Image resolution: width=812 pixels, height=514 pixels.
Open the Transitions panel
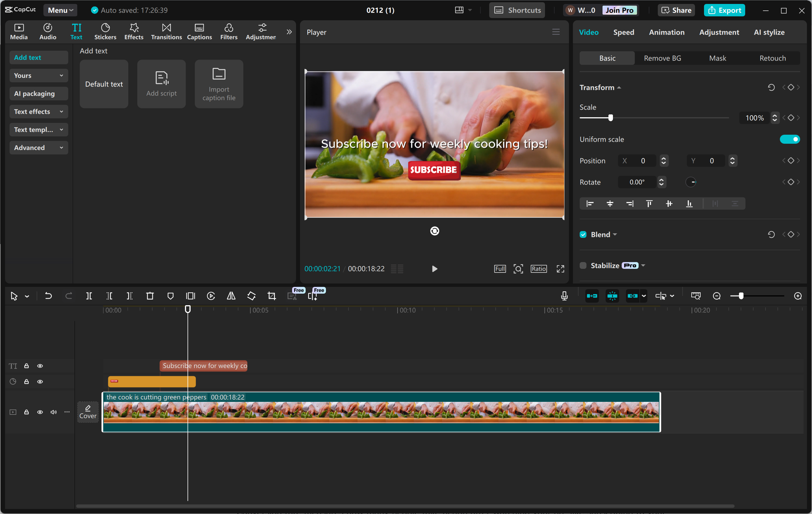[166, 32]
